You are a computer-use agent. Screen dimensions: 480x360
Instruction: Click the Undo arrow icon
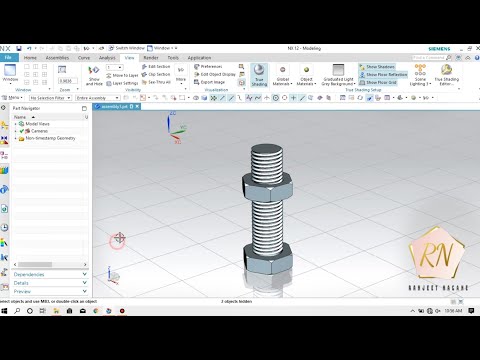[29, 49]
